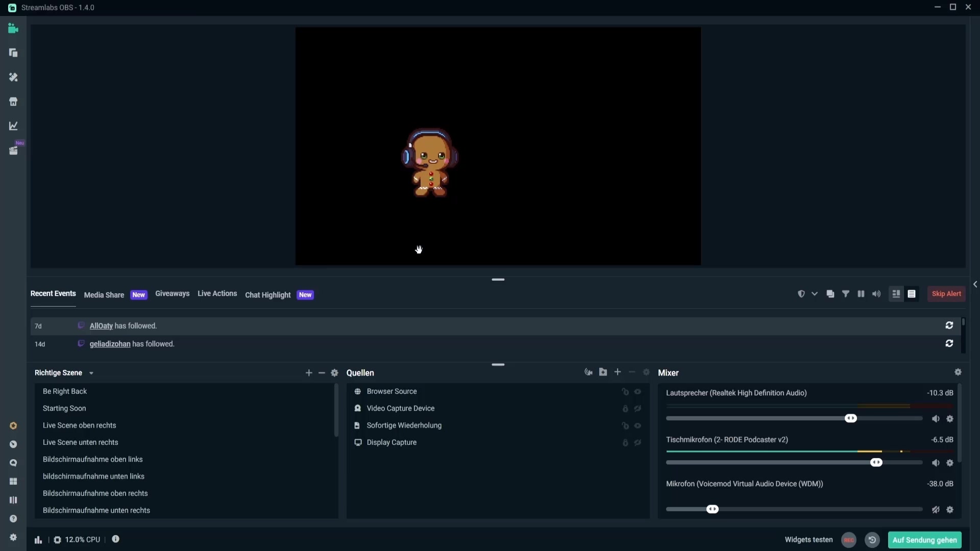The image size is (980, 551).
Task: Add a new source with plus icon
Action: 618,372
